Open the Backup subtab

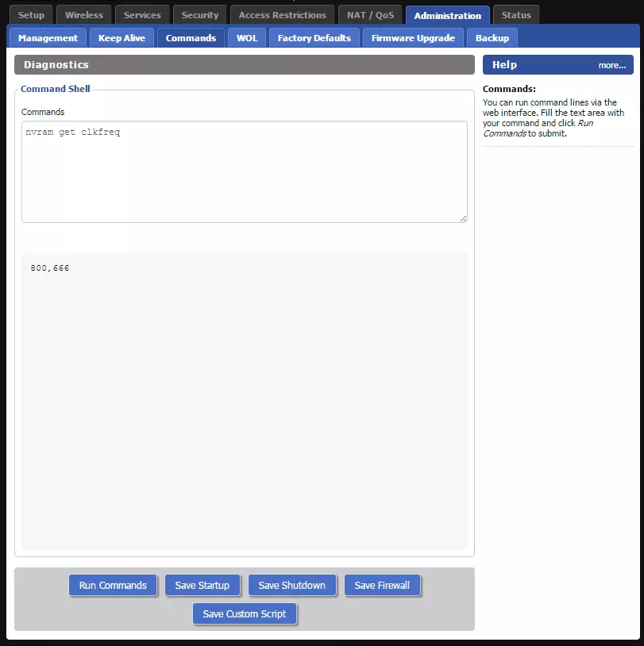point(492,38)
